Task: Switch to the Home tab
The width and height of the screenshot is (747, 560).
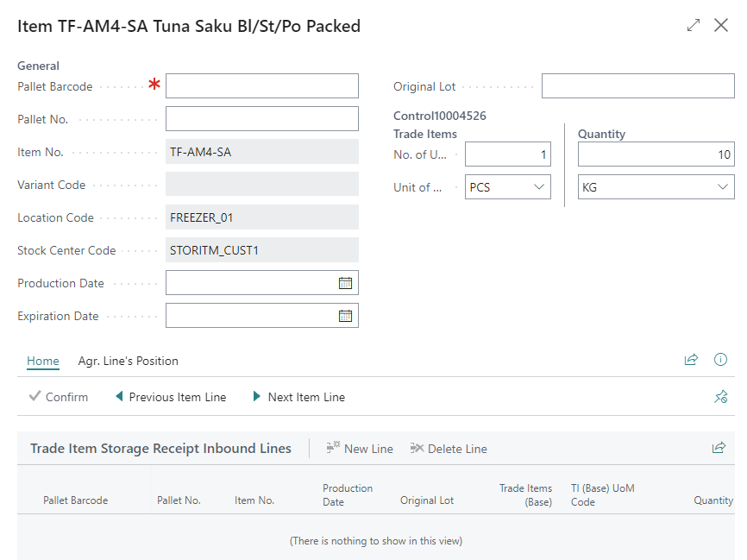Action: pos(43,361)
